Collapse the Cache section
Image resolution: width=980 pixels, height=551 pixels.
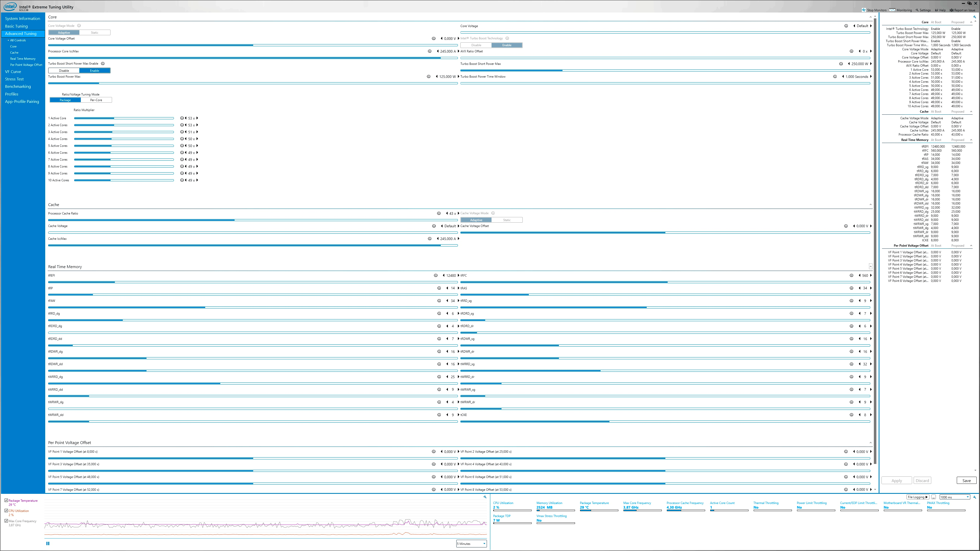[x=871, y=205]
